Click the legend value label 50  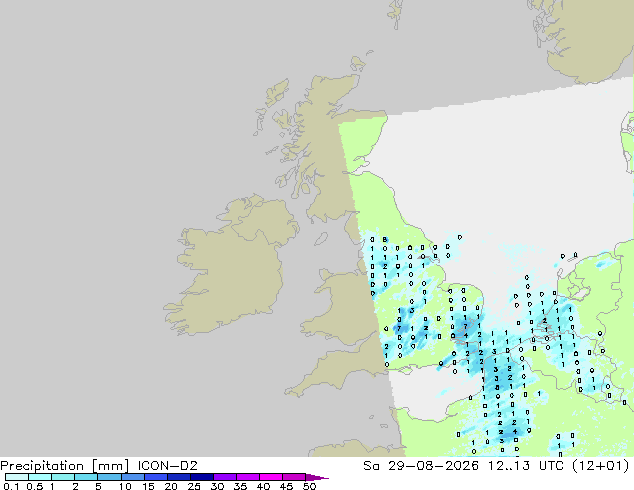pos(309,486)
